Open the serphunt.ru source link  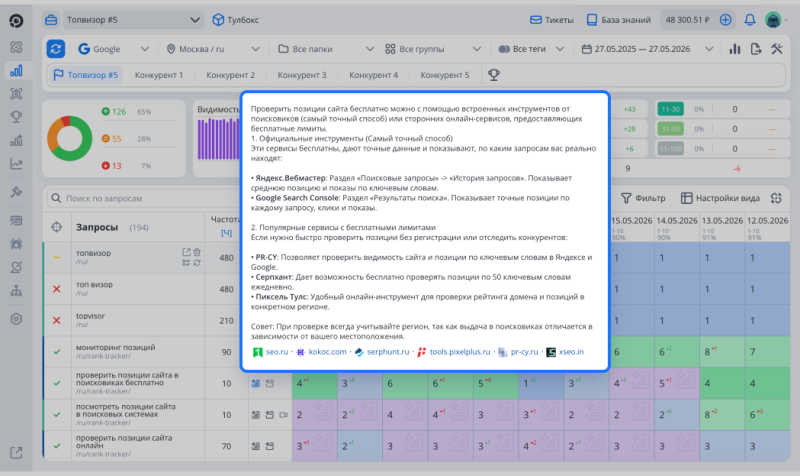(382, 352)
